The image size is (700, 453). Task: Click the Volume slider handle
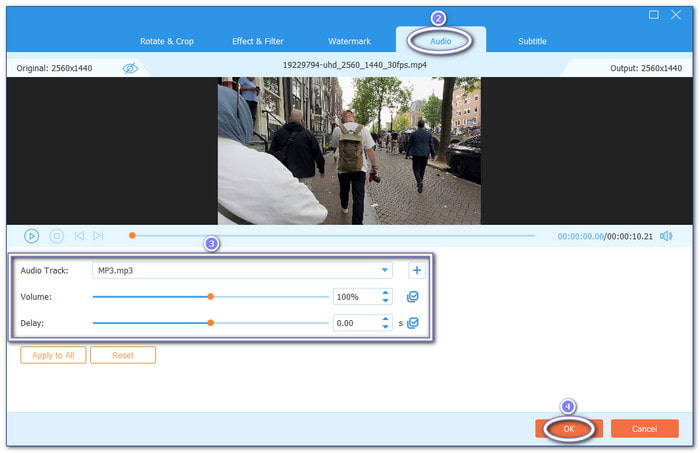click(211, 296)
